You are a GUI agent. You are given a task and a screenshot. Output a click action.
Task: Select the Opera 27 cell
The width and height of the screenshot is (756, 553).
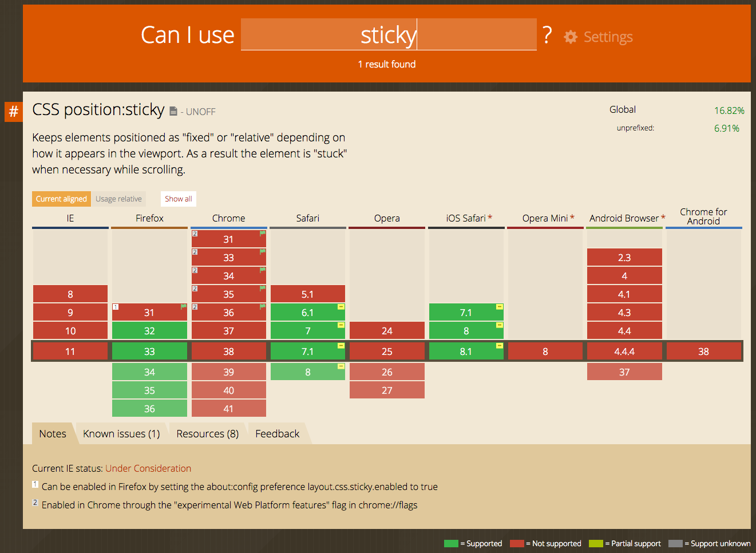click(387, 390)
